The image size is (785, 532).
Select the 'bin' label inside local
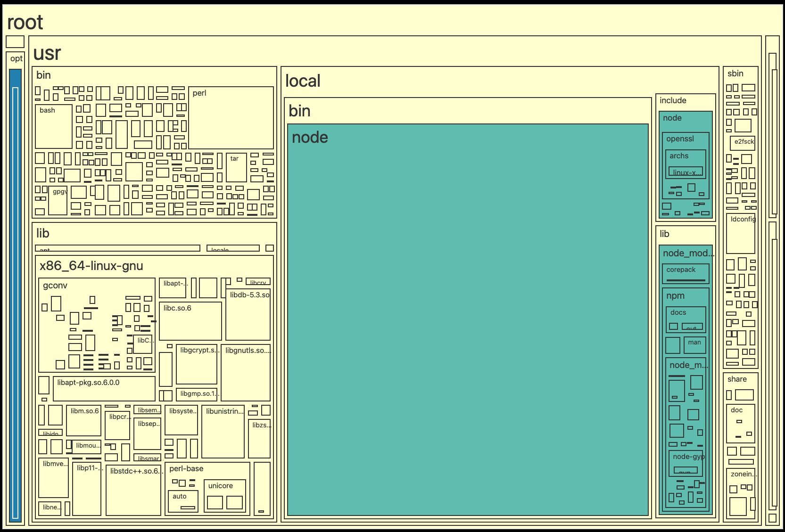(299, 111)
